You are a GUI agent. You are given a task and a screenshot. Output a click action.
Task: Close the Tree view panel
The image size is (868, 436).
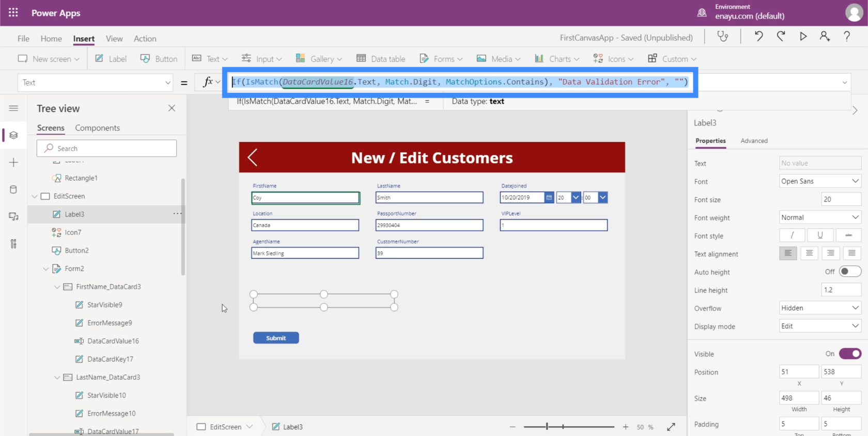[x=172, y=108]
